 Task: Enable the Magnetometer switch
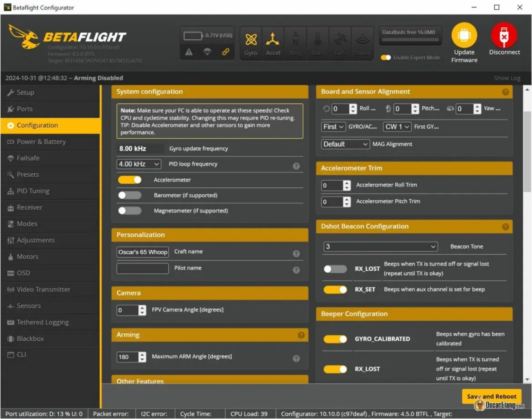pyautogui.click(x=130, y=210)
